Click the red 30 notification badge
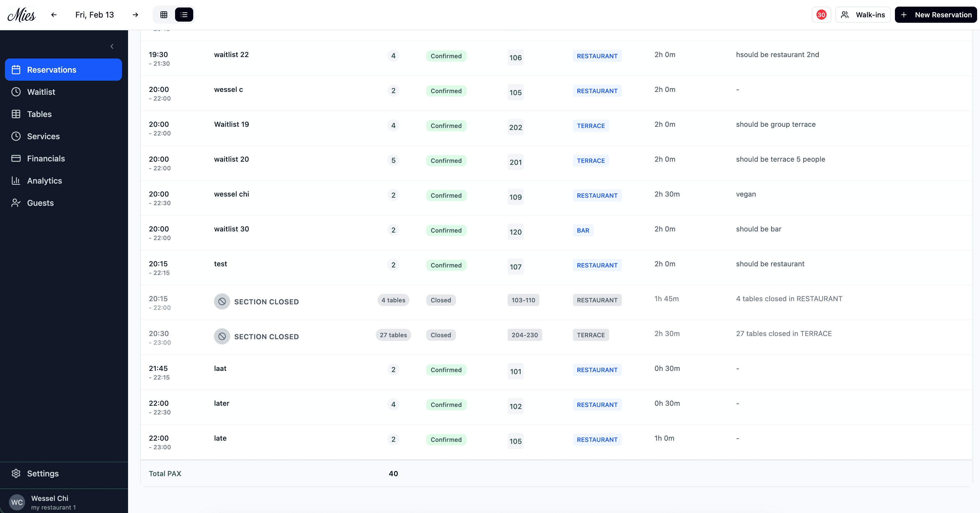Viewport: 980px width, 513px height. coord(821,14)
